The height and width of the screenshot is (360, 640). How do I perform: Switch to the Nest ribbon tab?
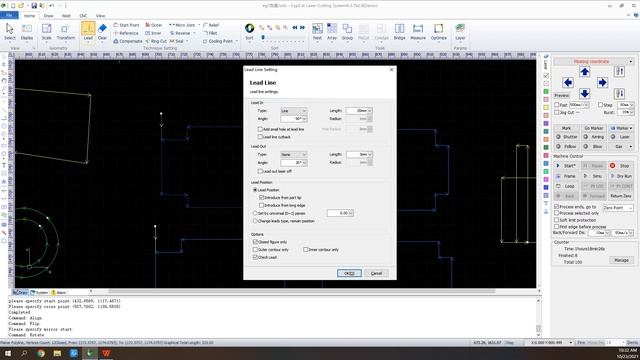pos(66,16)
